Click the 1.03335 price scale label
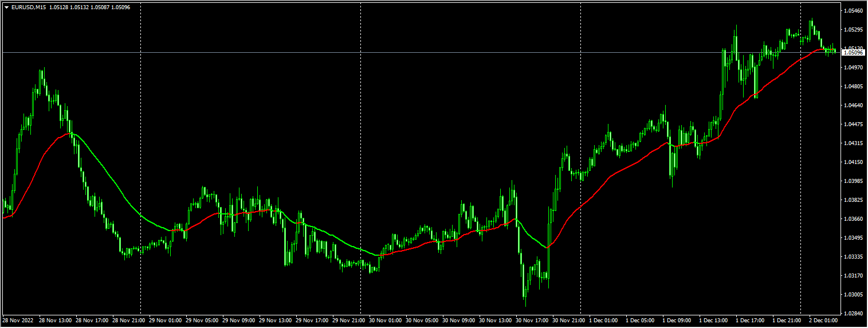This screenshot has width=868, height=328. (x=854, y=257)
